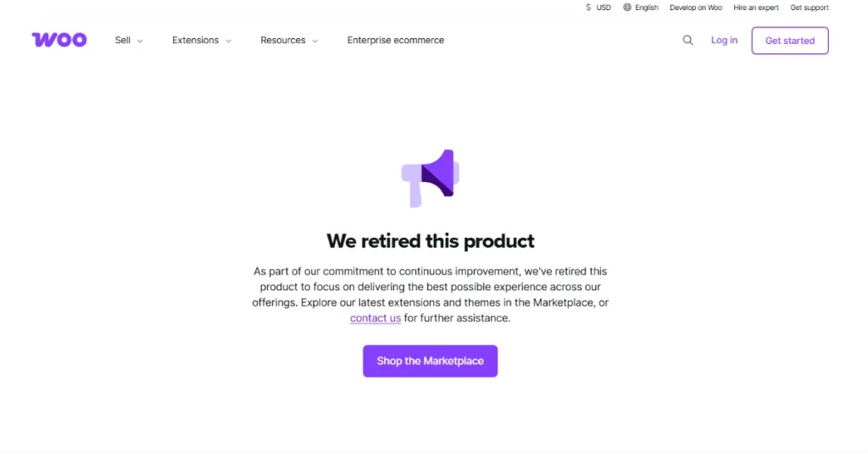Open the Sell menu

click(123, 40)
